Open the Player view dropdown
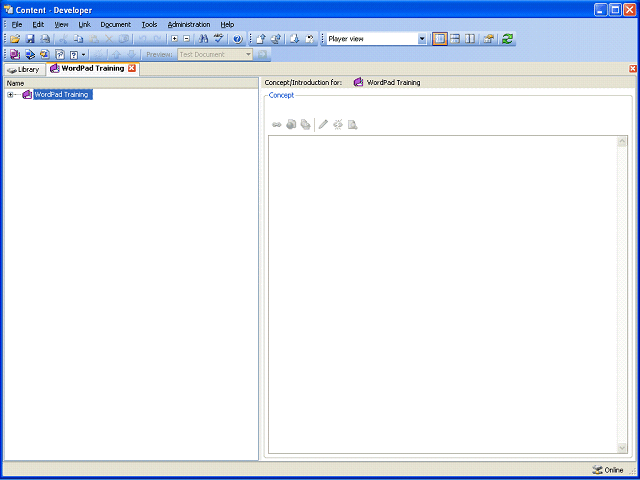640x480 pixels. pos(422,39)
